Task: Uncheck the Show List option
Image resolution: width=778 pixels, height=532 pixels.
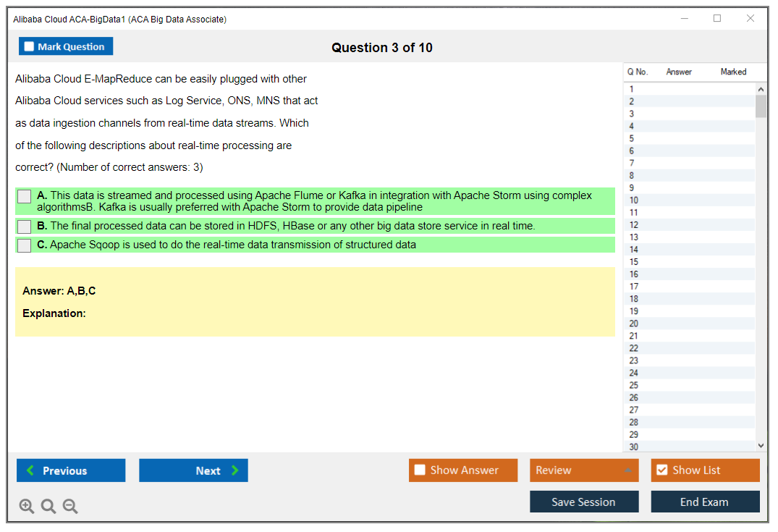Action: click(662, 470)
